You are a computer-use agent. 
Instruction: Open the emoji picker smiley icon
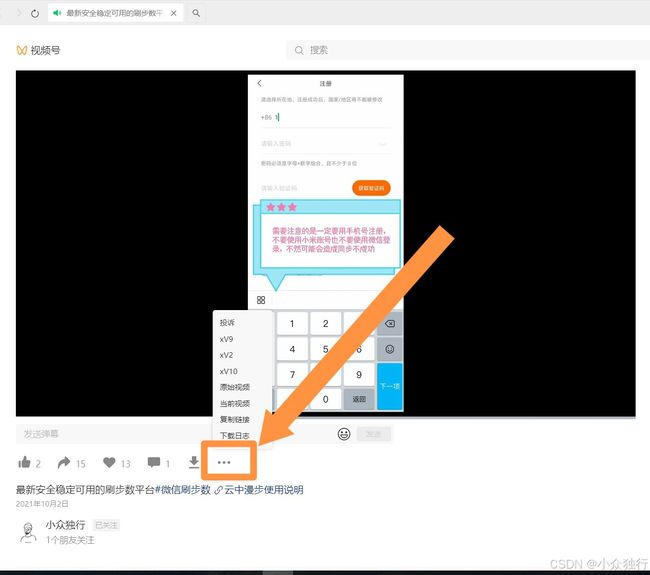tap(344, 434)
